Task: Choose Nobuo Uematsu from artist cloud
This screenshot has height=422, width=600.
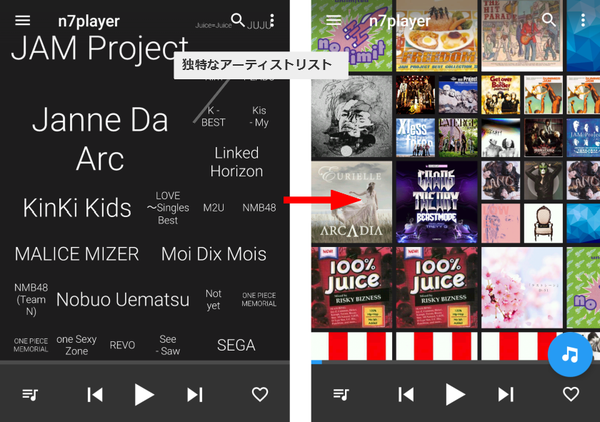Action: pyautogui.click(x=122, y=300)
